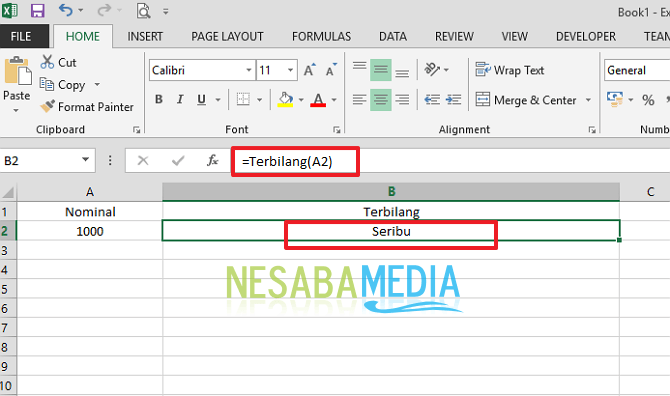Click Increase Font Size icon
This screenshot has width=670, height=396.
309,70
